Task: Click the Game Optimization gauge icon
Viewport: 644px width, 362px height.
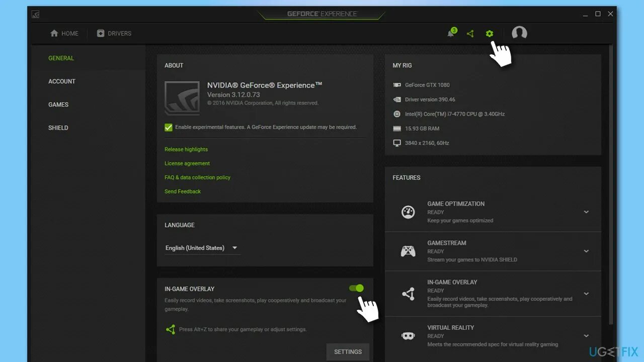Action: point(408,212)
